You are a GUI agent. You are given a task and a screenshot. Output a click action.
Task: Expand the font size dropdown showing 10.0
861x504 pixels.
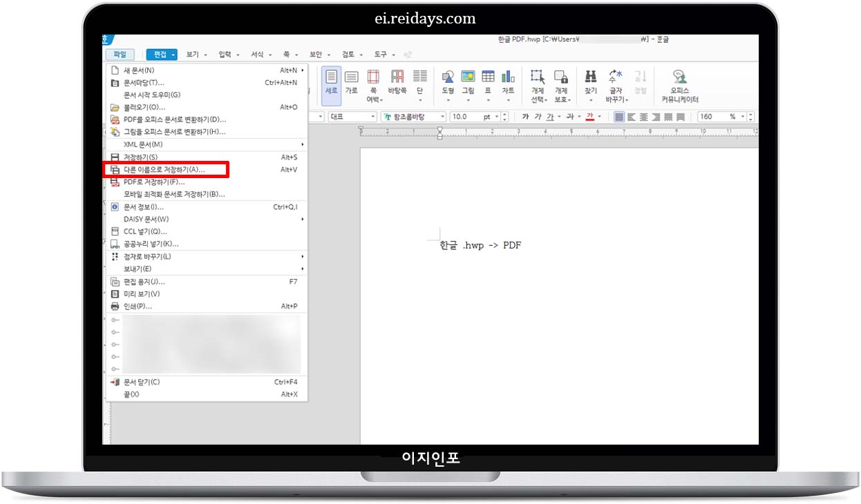point(496,117)
